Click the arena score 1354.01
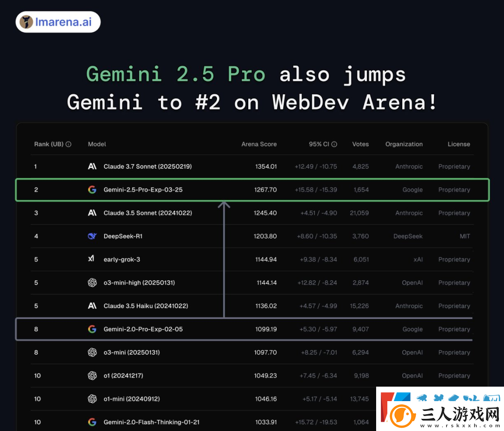504x431 pixels. point(266,166)
